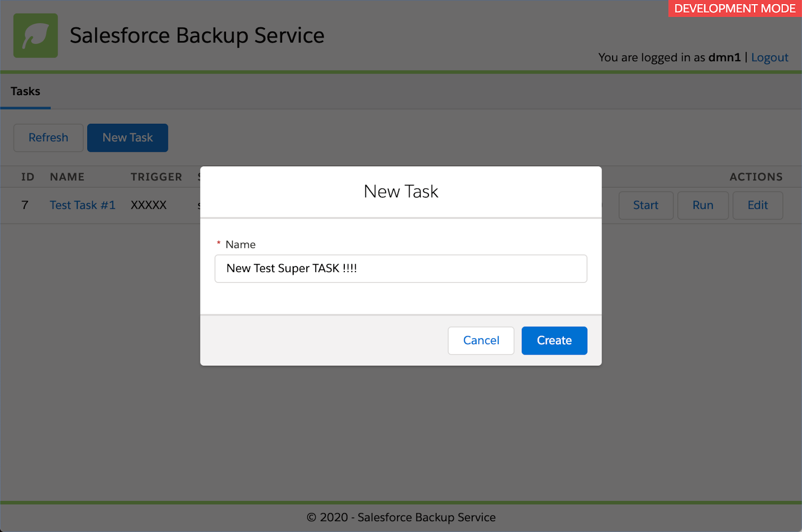Image resolution: width=802 pixels, height=532 pixels.
Task: Click the Create button in the dialog
Action: coord(554,341)
